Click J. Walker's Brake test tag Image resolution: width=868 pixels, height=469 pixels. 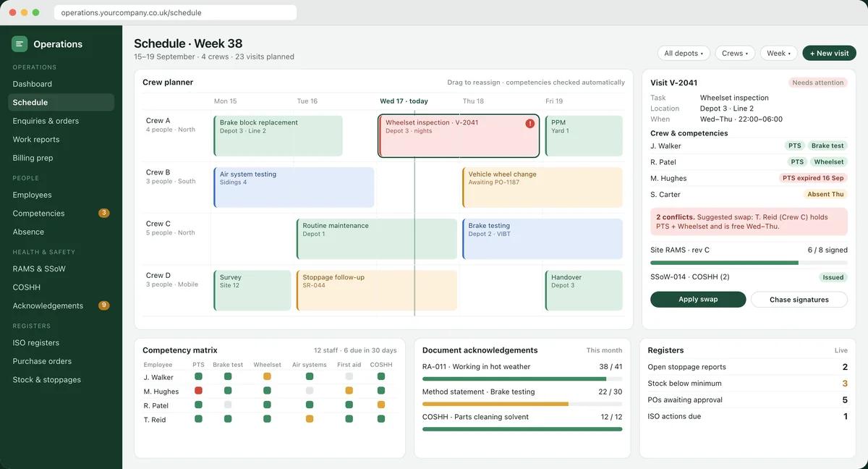[827, 146]
